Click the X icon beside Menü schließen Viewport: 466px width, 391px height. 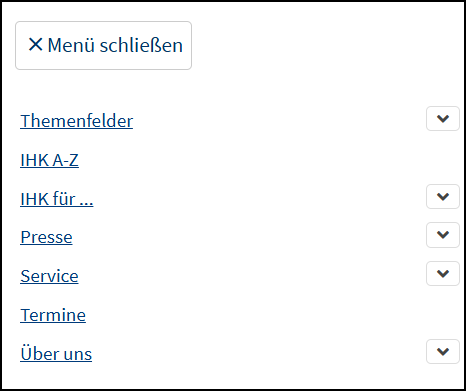tap(36, 44)
